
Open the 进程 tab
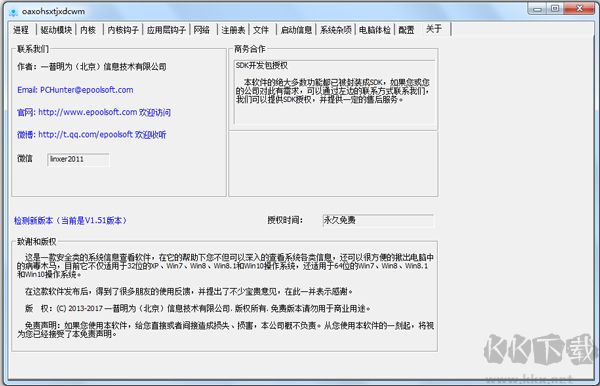point(21,30)
